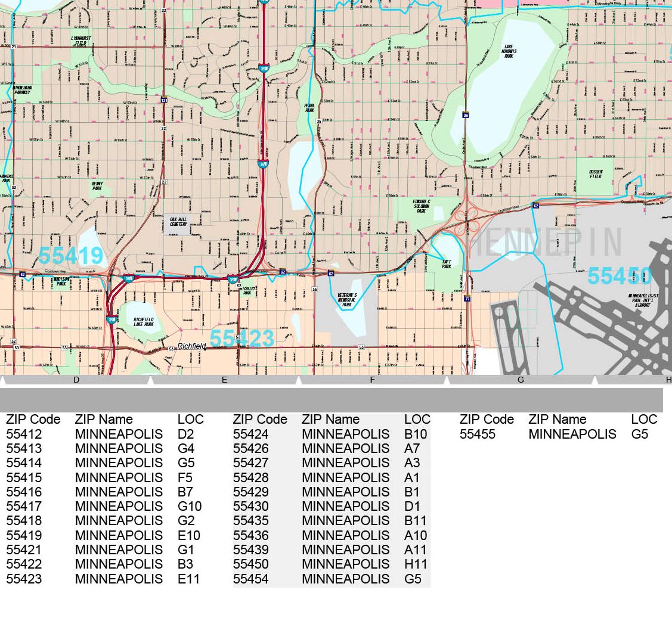Click the Oak Hill Cemetery label

tap(179, 222)
